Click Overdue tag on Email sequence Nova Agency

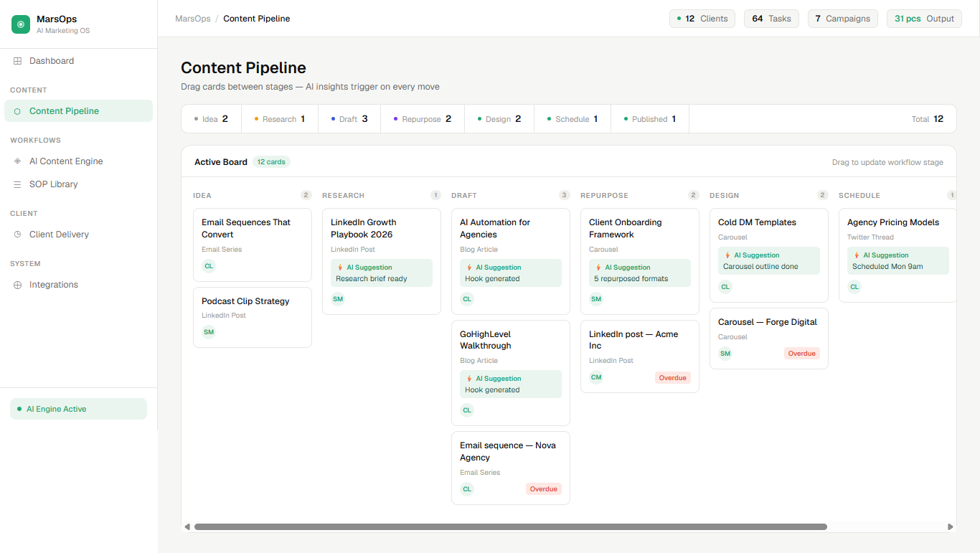(543, 489)
